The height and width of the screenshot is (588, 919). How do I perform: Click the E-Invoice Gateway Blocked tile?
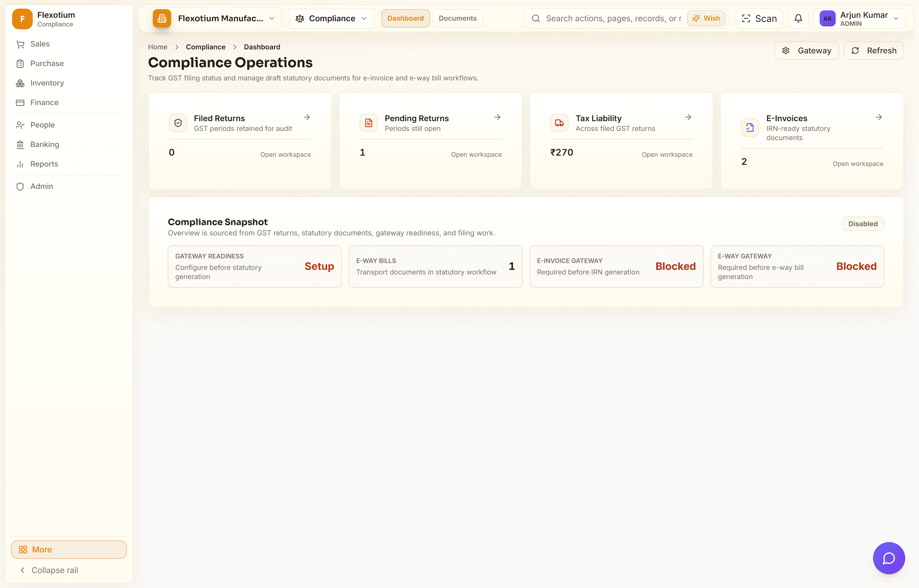click(616, 266)
